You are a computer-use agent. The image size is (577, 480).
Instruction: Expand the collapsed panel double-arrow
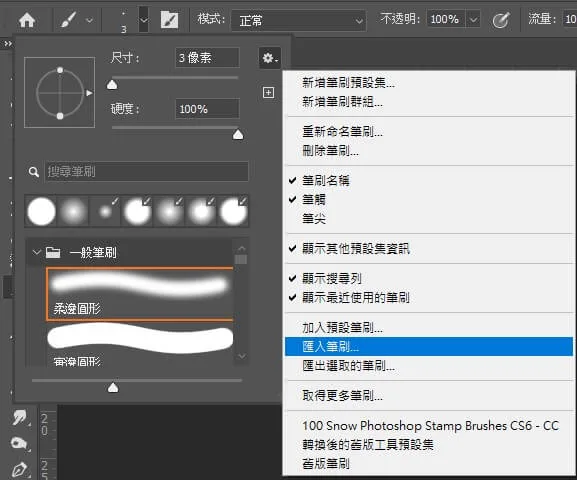(8, 44)
